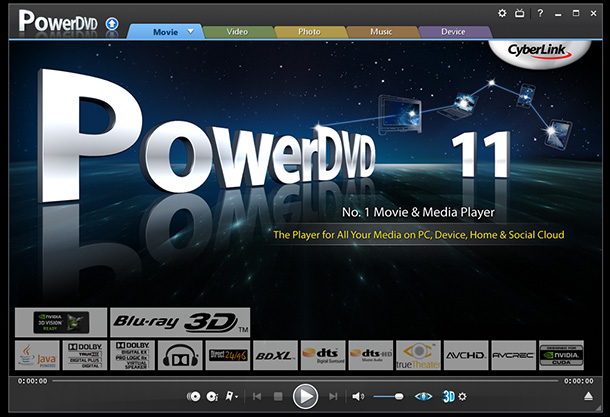
Task: Open settings gear in title bar
Action: pos(502,13)
